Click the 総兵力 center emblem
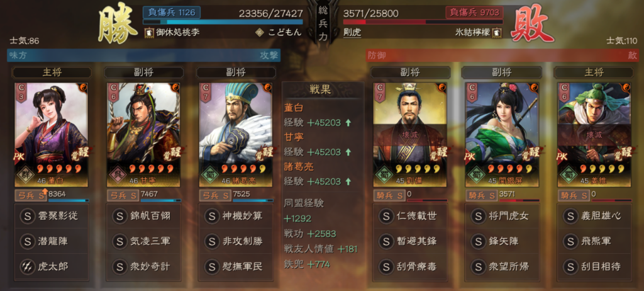The height and width of the screenshot is (291, 644). click(323, 23)
